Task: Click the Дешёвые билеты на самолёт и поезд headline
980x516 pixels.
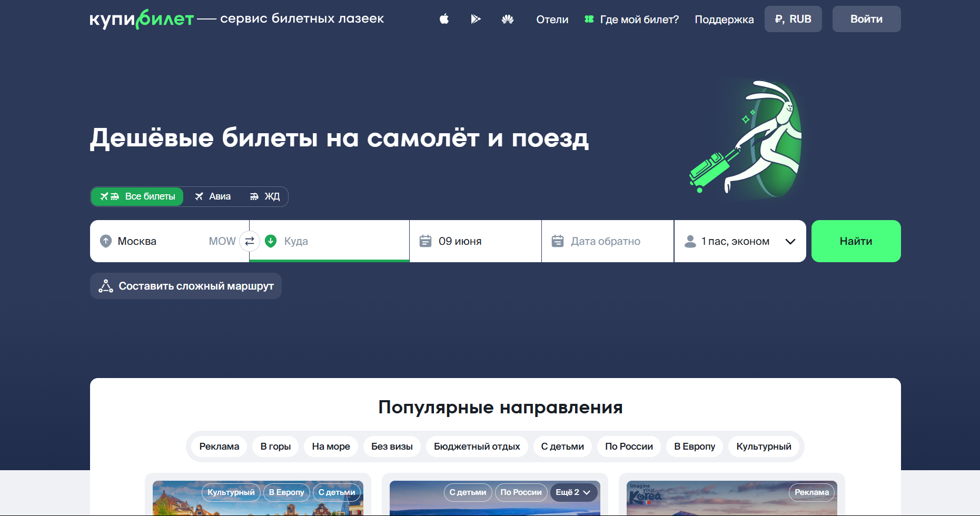Action: click(x=339, y=138)
